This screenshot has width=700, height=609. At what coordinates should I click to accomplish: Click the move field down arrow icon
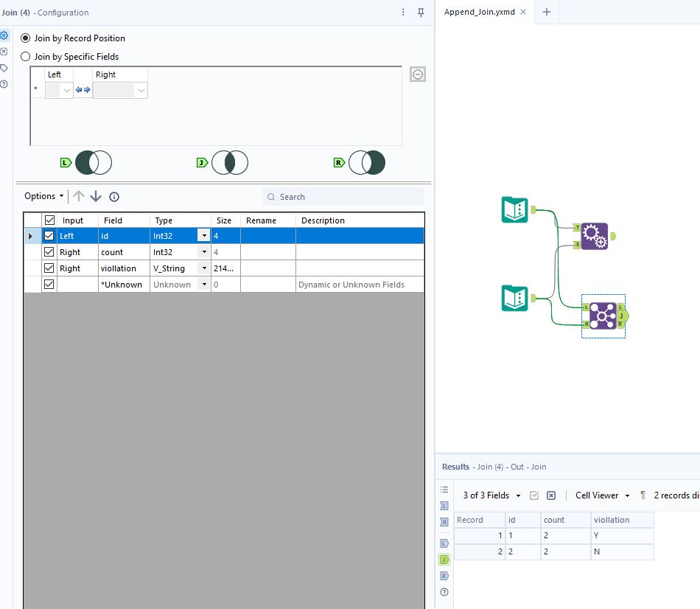click(96, 196)
